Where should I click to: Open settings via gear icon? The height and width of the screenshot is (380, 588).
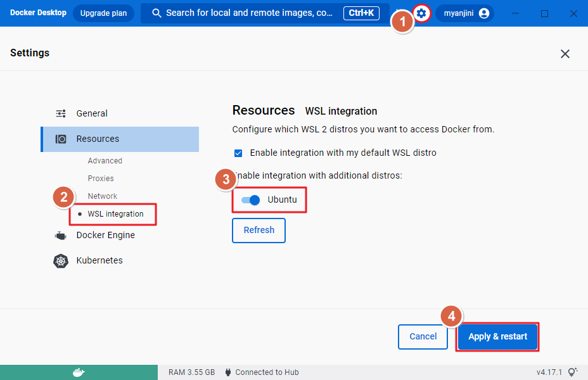(x=421, y=13)
